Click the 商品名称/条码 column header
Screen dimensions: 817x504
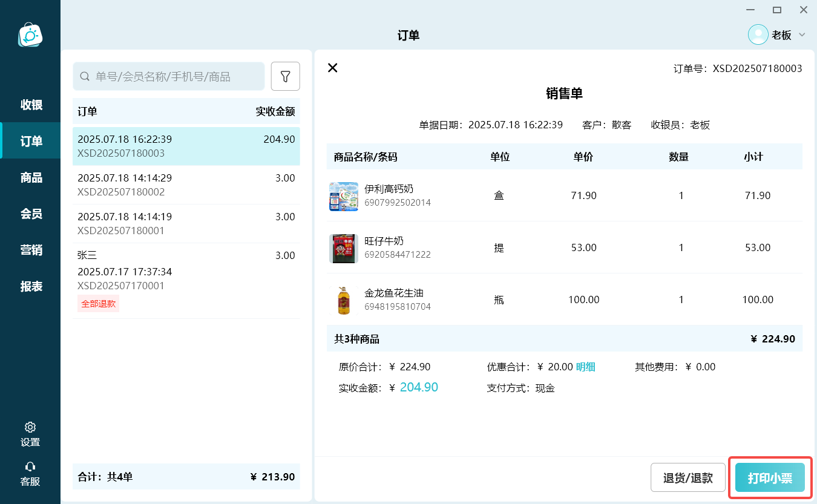coord(366,157)
